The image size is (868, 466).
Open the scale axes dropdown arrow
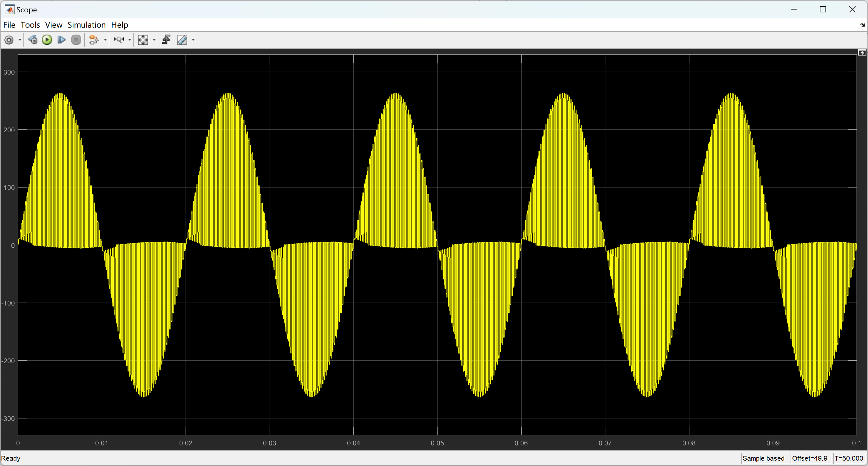click(x=154, y=40)
